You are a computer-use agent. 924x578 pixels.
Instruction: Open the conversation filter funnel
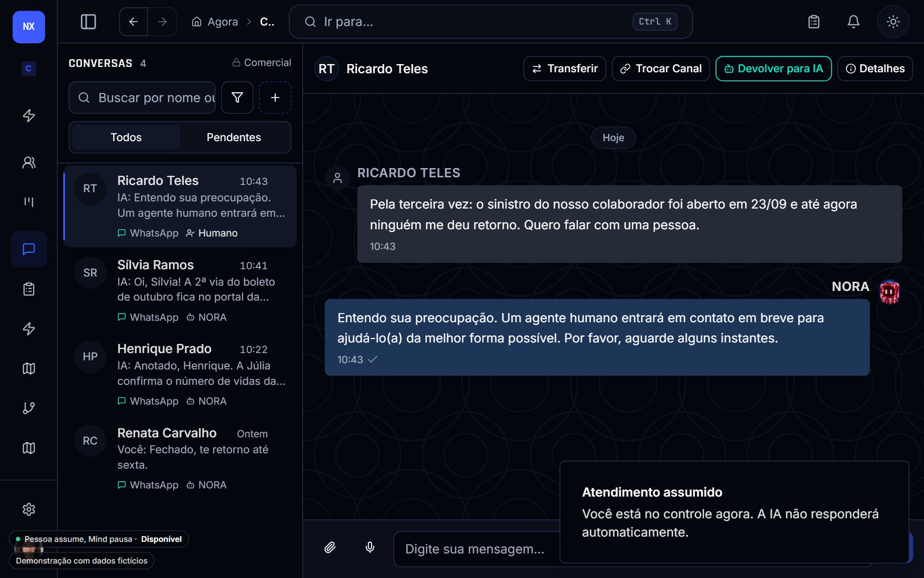237,98
